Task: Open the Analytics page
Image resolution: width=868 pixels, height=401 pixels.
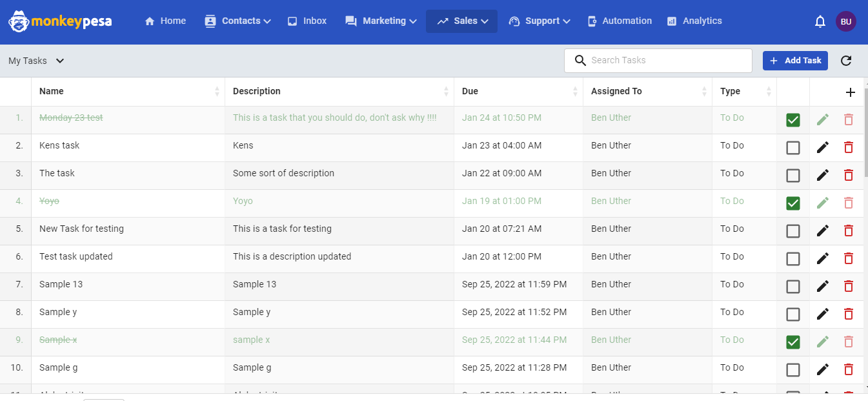Action: [694, 21]
